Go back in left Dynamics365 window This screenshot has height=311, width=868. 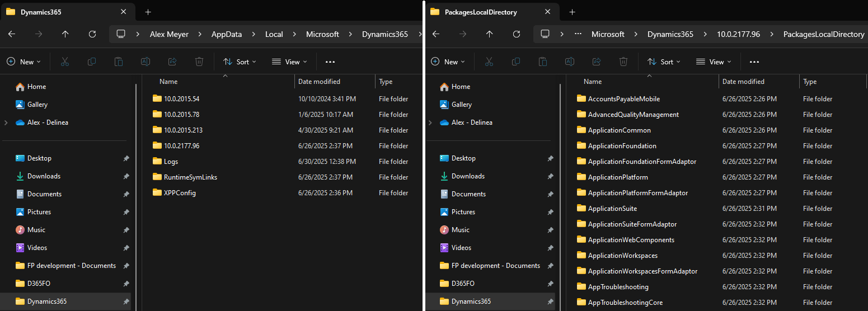12,34
